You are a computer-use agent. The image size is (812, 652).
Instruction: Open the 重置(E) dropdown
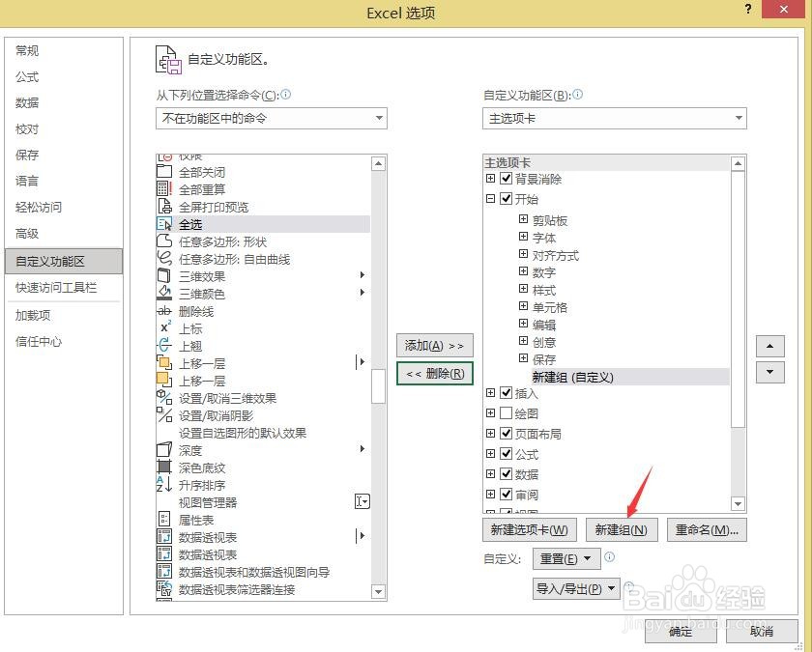[566, 559]
